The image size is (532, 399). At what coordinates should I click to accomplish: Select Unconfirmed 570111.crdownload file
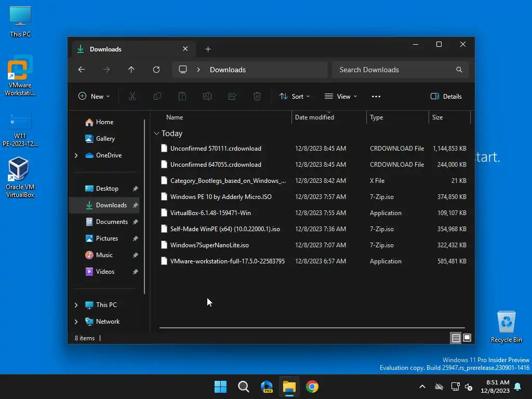pyautogui.click(x=313, y=149)
